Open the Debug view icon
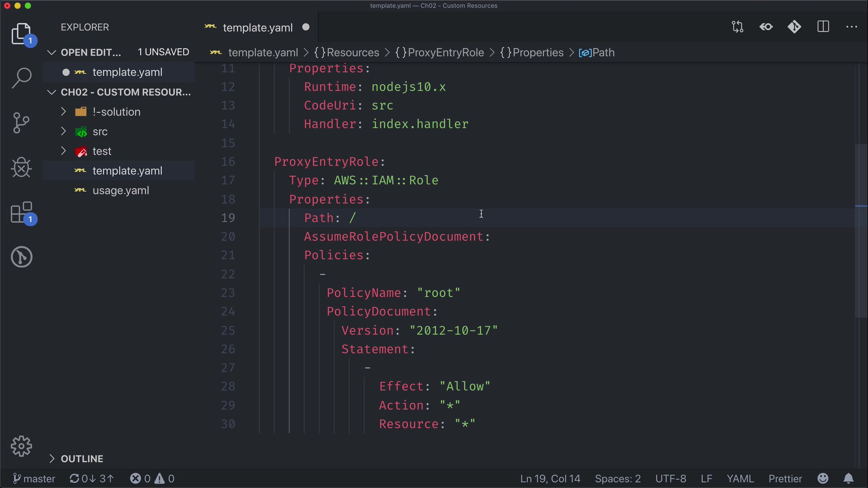Viewport: 868px width, 488px height. (x=21, y=167)
